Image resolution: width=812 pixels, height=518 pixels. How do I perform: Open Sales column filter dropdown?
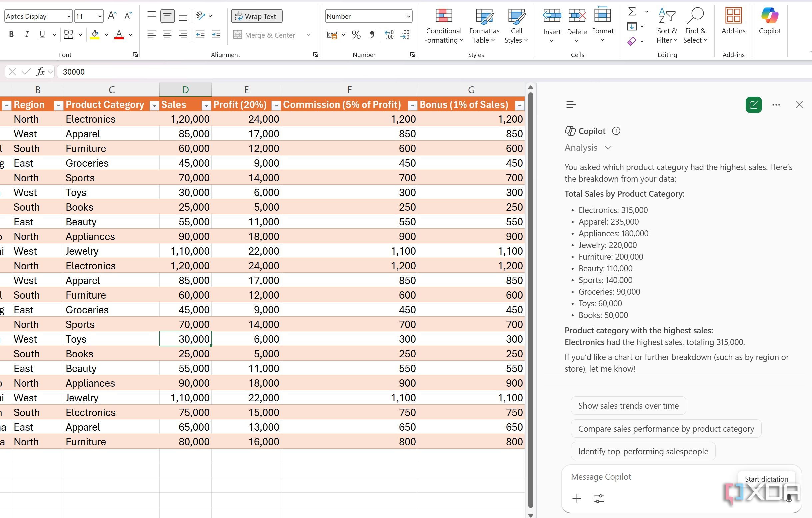[206, 106]
